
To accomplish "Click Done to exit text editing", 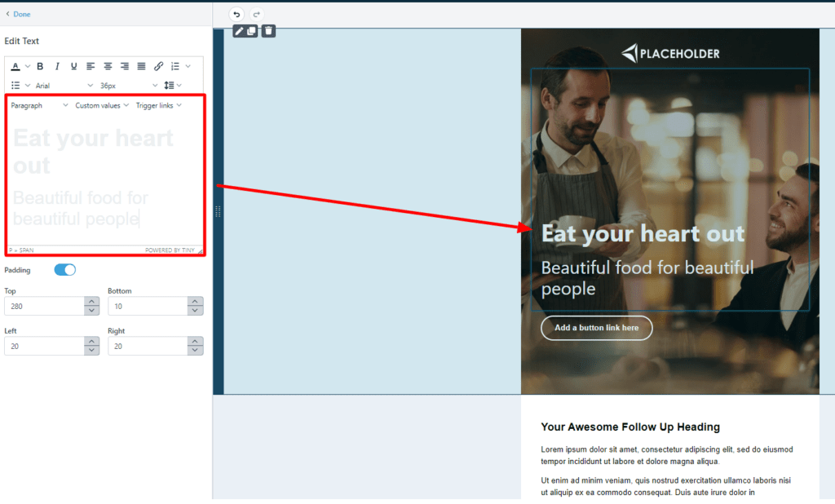I will pyautogui.click(x=18, y=15).
